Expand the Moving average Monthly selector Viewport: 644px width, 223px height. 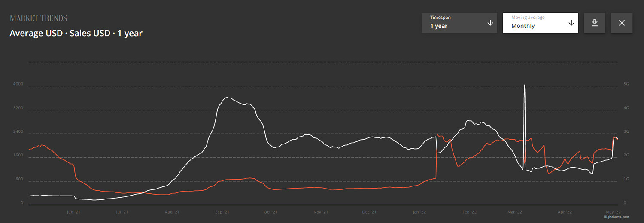pos(540,23)
